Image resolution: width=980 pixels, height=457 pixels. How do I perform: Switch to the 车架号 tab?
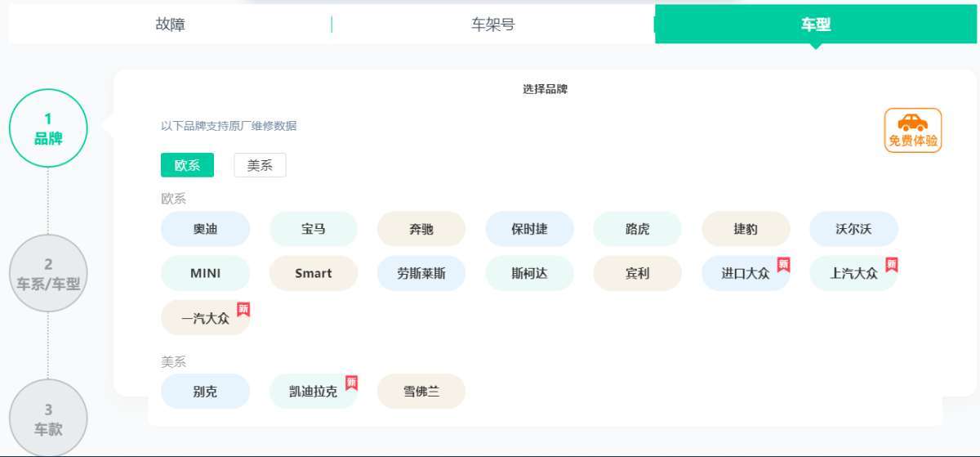[x=493, y=25]
